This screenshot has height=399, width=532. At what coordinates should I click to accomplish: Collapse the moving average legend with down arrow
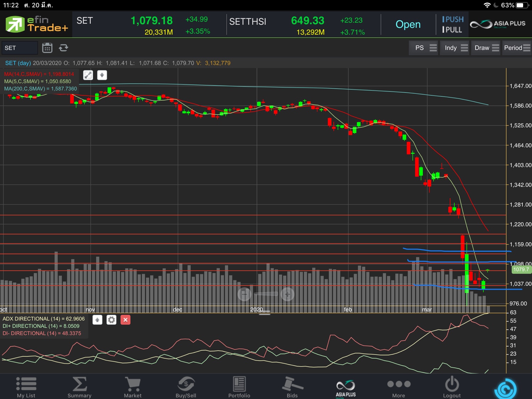(102, 75)
